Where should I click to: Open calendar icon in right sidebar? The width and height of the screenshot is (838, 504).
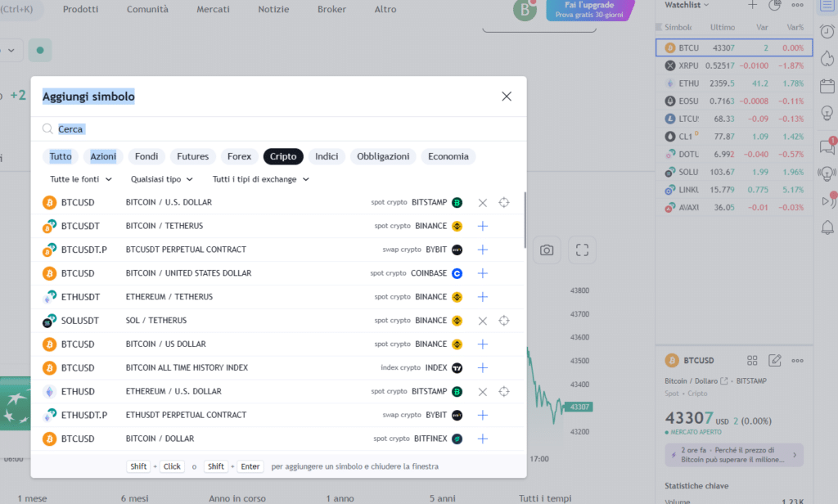tap(827, 86)
